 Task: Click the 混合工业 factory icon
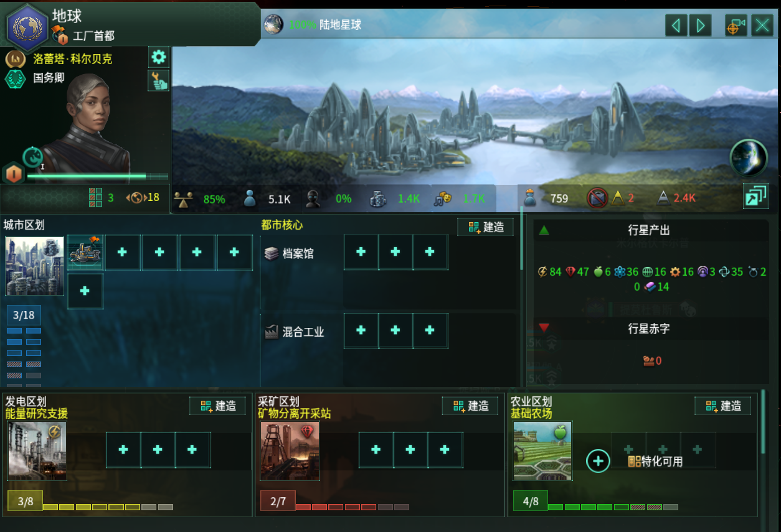click(x=271, y=332)
